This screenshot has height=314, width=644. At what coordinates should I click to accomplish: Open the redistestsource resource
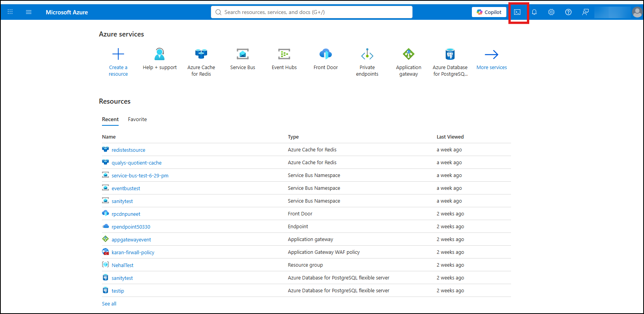(x=128, y=150)
